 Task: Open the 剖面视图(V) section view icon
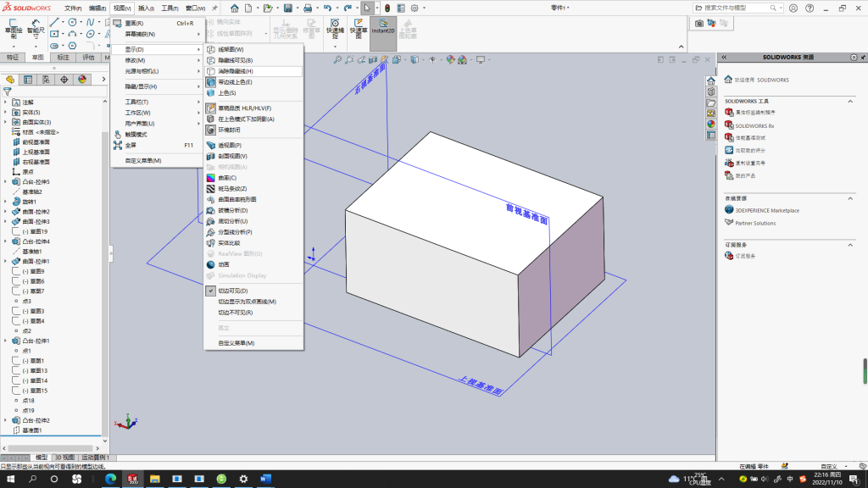[x=211, y=156]
